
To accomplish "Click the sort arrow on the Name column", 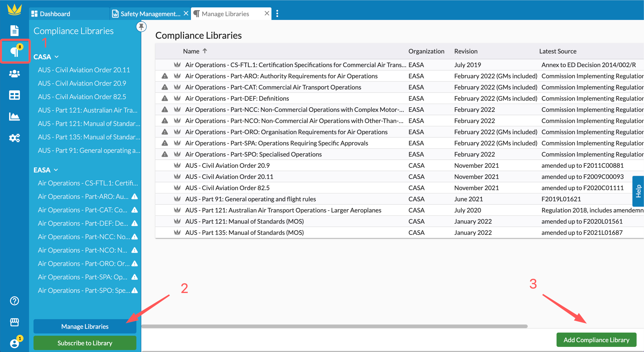I will tap(205, 51).
